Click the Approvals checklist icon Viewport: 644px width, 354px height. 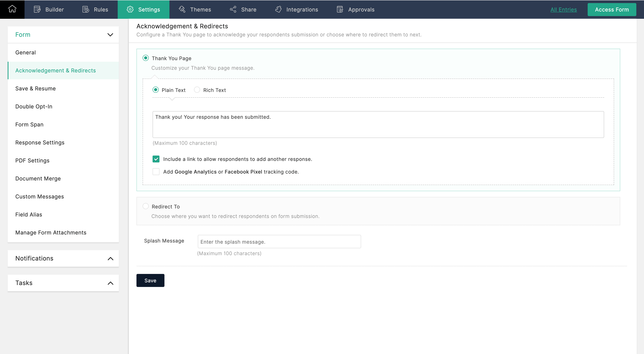[x=340, y=10]
